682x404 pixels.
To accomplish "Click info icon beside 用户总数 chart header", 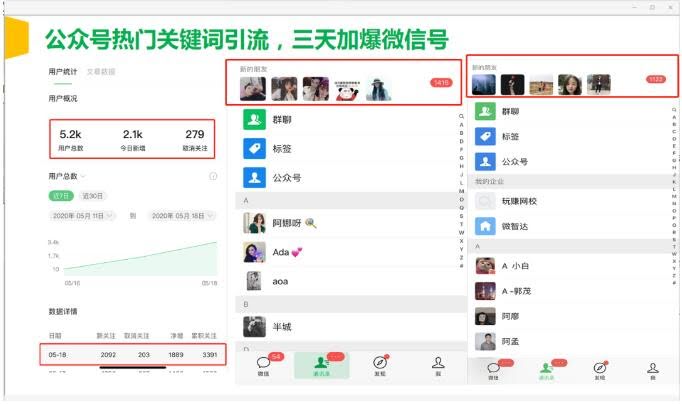I will point(213,176).
